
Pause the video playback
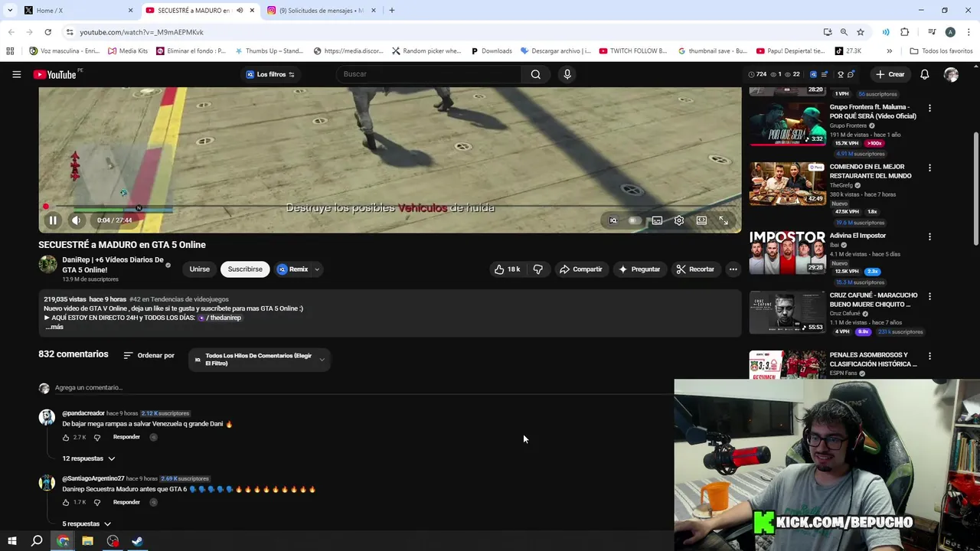tap(53, 220)
